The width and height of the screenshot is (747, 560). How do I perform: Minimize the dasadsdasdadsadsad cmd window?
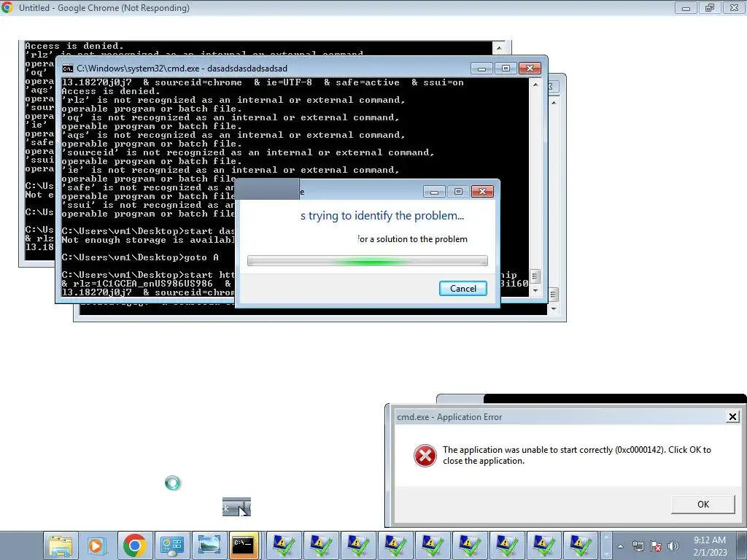coord(481,69)
